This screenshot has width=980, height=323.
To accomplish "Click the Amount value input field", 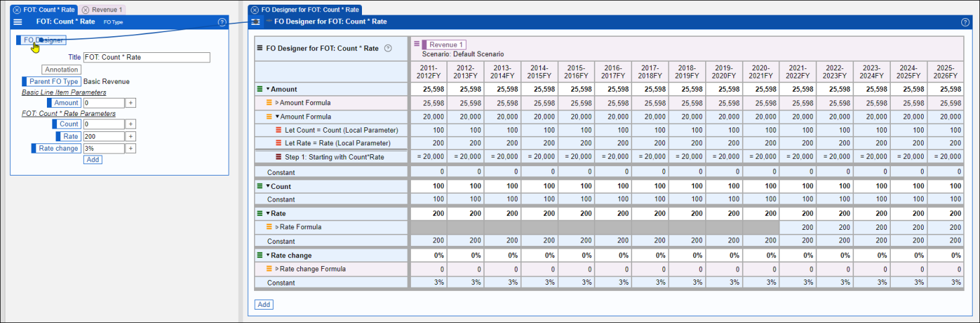I will point(104,103).
